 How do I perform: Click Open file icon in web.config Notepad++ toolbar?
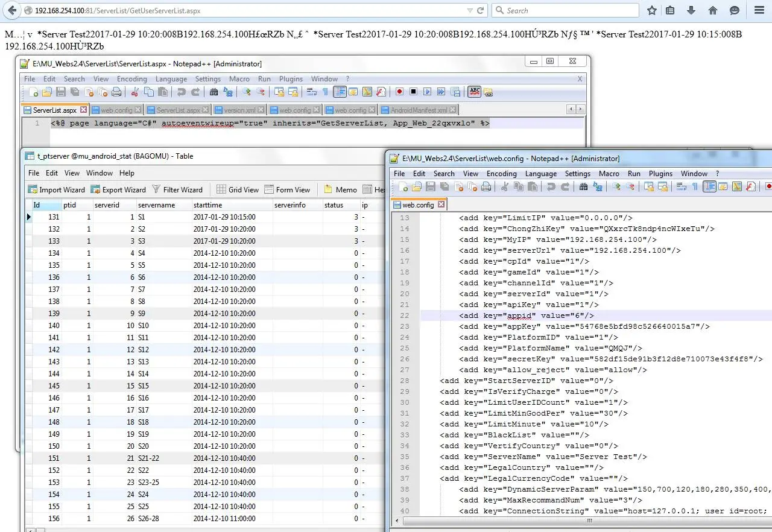[417, 186]
